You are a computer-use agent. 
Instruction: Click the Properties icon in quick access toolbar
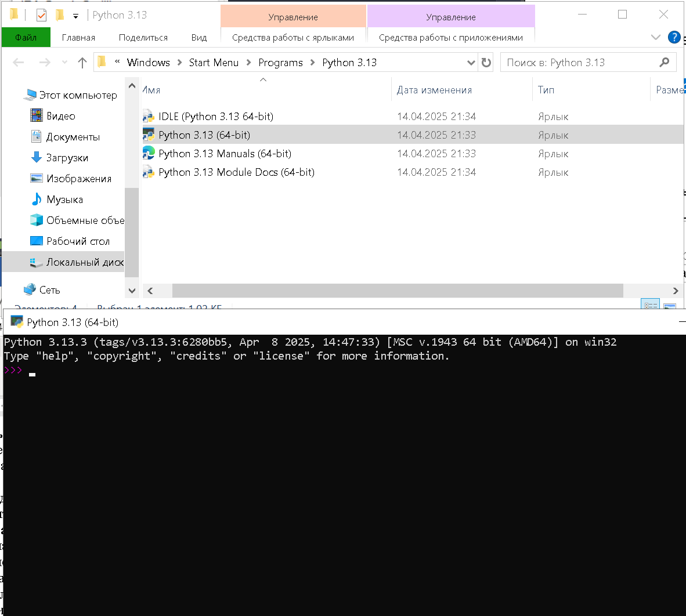pos(41,15)
